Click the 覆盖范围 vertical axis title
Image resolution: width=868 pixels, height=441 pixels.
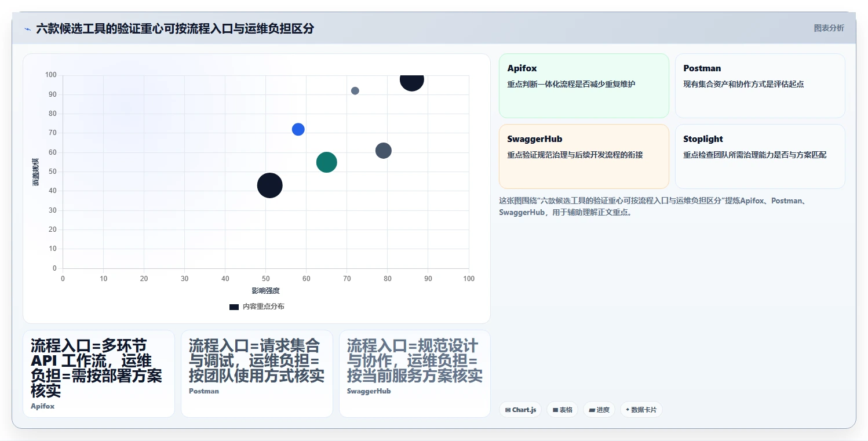(36, 172)
